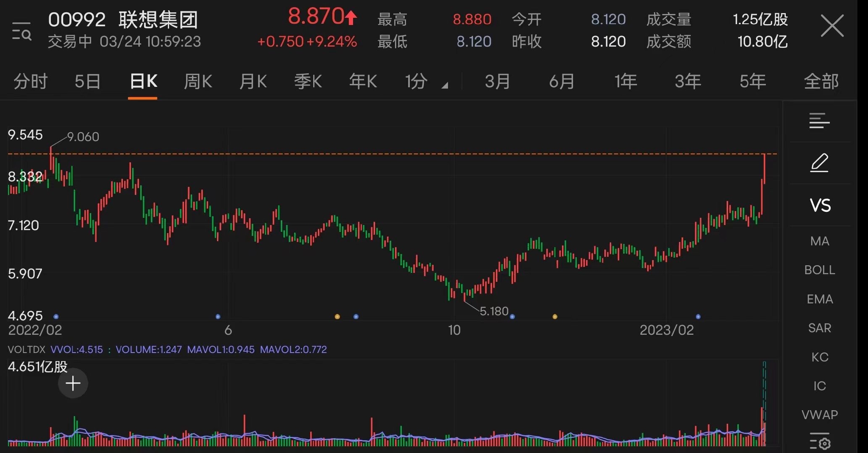This screenshot has height=453, width=868.
Task: Open the VS comparison tool
Action: [x=820, y=206]
